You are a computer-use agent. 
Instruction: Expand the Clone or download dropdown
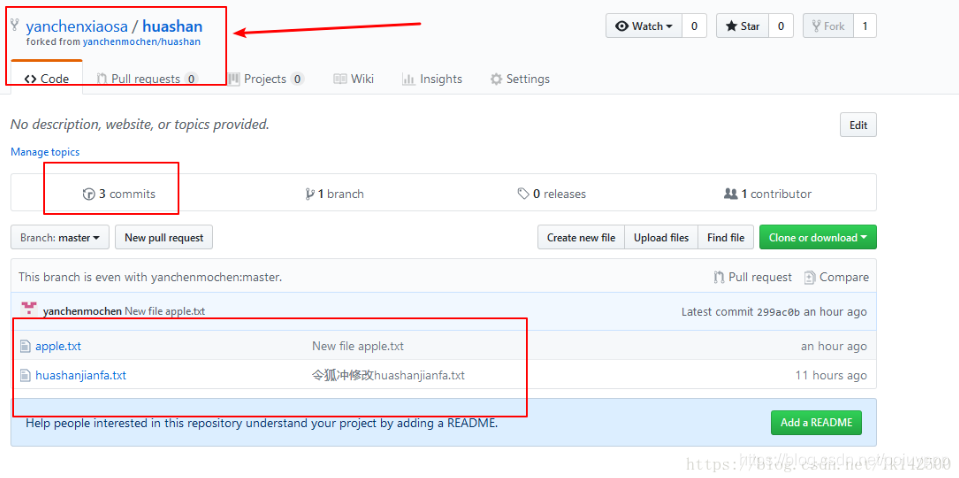click(818, 237)
